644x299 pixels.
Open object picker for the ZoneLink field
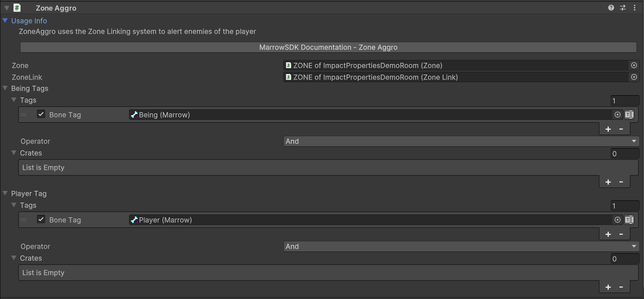click(x=633, y=78)
